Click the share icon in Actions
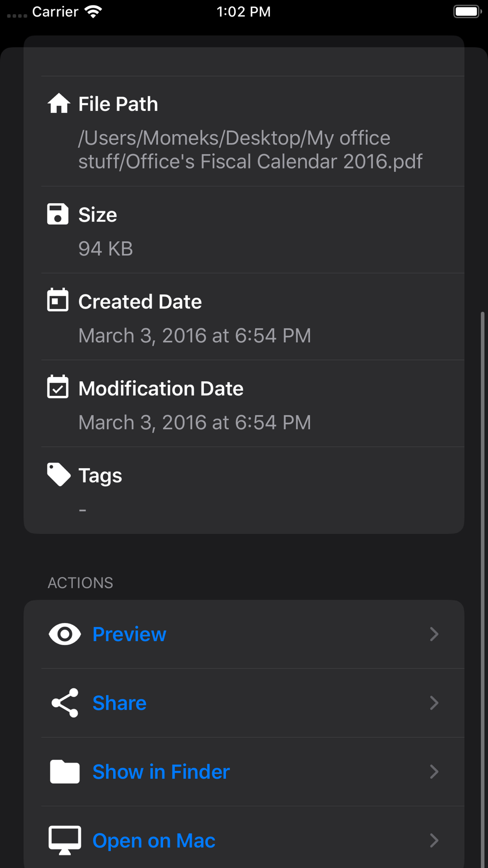 tap(65, 703)
